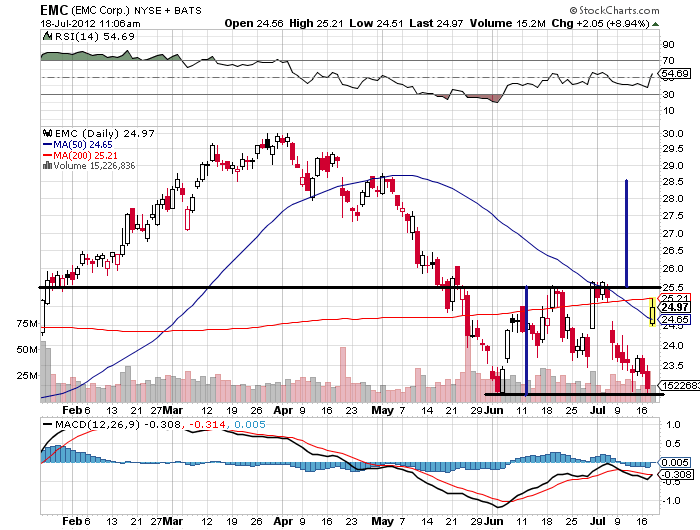
Task: Click the 'Open 24.56' header value
Action: pyautogui.click(x=254, y=23)
